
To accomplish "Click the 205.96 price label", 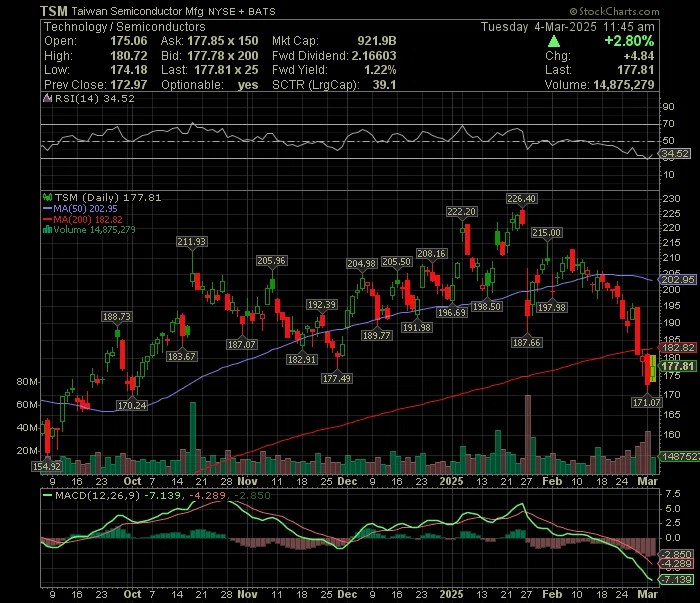I will pos(271,261).
